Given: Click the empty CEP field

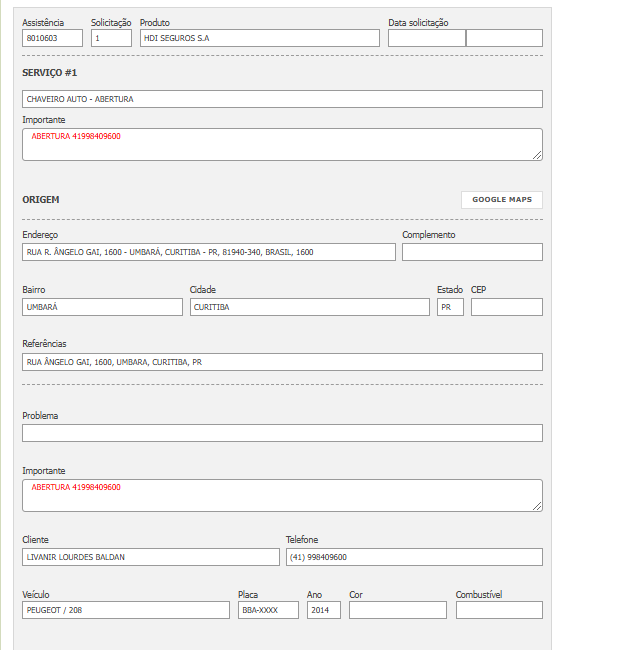Looking at the screenshot, I should tap(506, 307).
